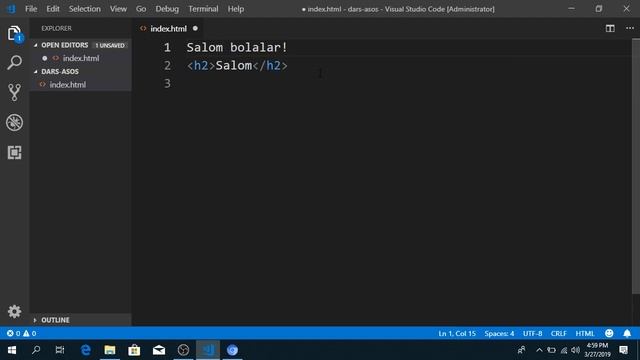Image resolution: width=640 pixels, height=360 pixels.
Task: Click the errors count in the status bar
Action: 13,333
